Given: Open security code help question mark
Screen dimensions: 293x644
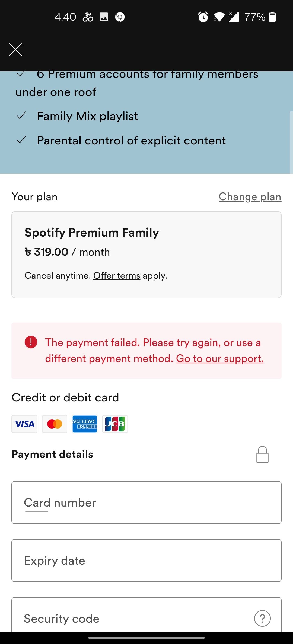Looking at the screenshot, I should pos(262,618).
